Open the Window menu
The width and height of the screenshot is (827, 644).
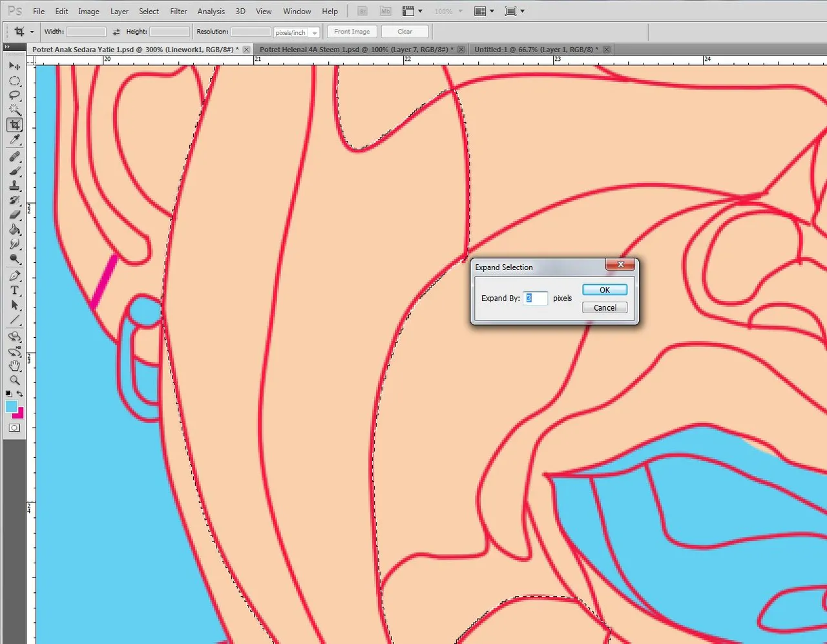tap(297, 11)
